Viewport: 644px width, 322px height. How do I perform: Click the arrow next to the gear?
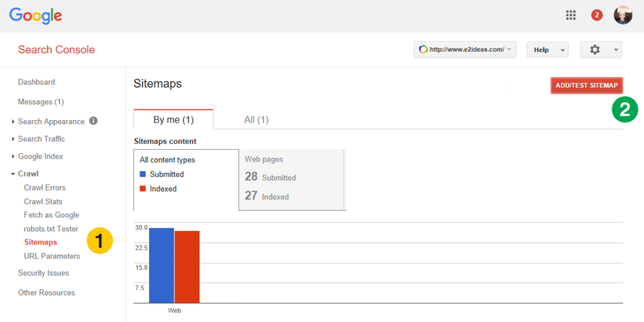(x=616, y=50)
